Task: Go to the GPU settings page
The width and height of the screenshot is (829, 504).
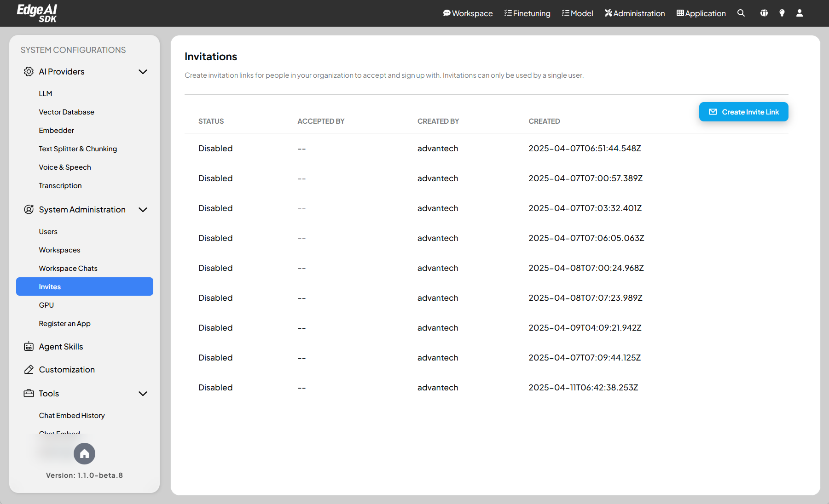Action: (46, 305)
